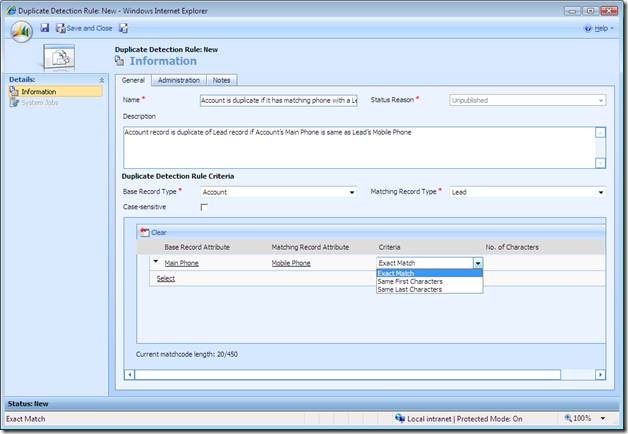Image resolution: width=628 pixels, height=434 pixels.
Task: Switch to the Administration tab
Action: coord(177,80)
